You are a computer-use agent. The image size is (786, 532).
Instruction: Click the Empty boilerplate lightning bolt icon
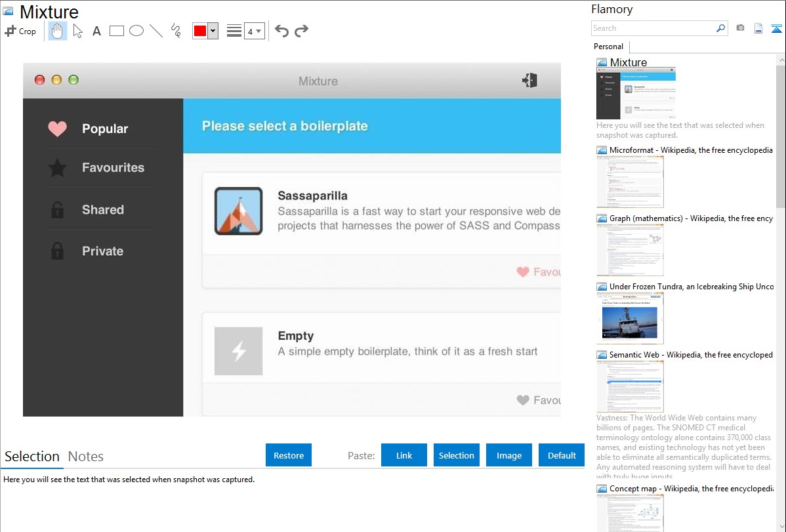point(239,351)
